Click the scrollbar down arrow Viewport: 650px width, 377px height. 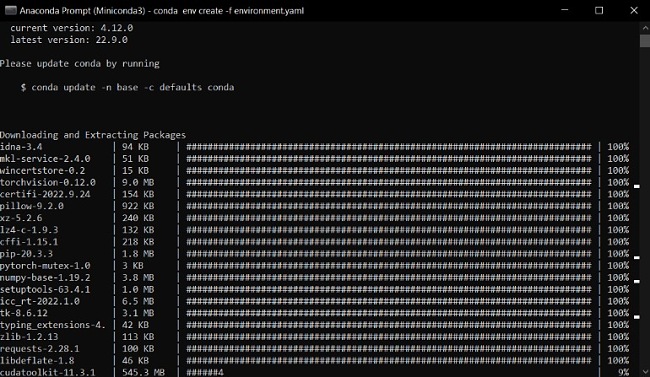(x=645, y=372)
